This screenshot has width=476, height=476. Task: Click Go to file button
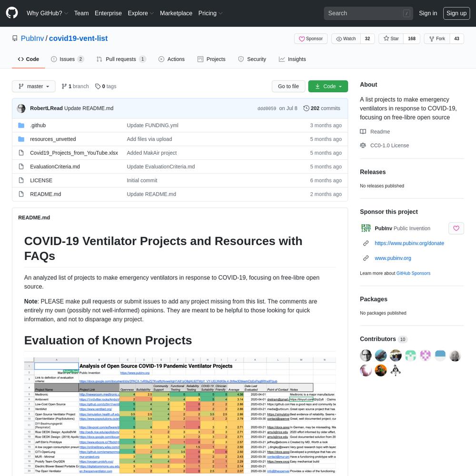288,86
